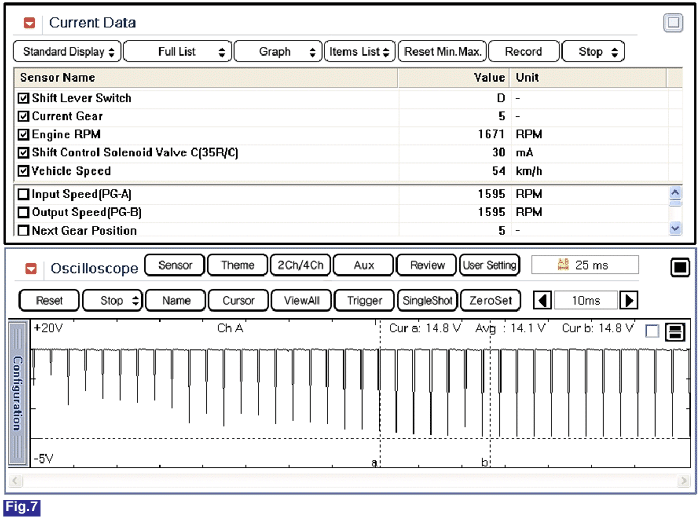Image resolution: width=700 pixels, height=521 pixels.
Task: Click Unit column header
Action: pos(588,78)
